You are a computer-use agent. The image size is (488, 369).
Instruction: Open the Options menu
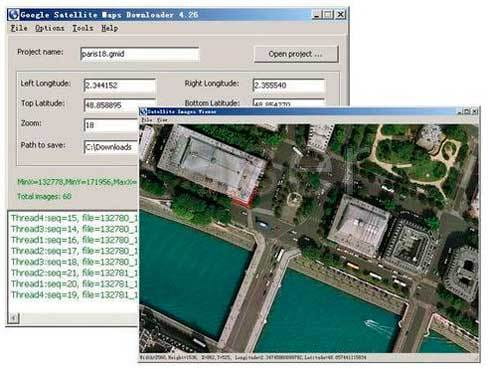click(x=50, y=28)
